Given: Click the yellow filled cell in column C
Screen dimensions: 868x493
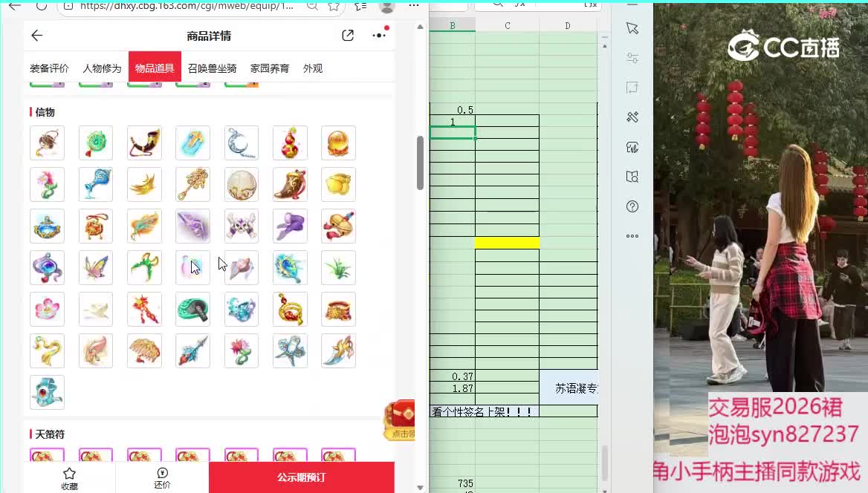Looking at the screenshot, I should [507, 242].
